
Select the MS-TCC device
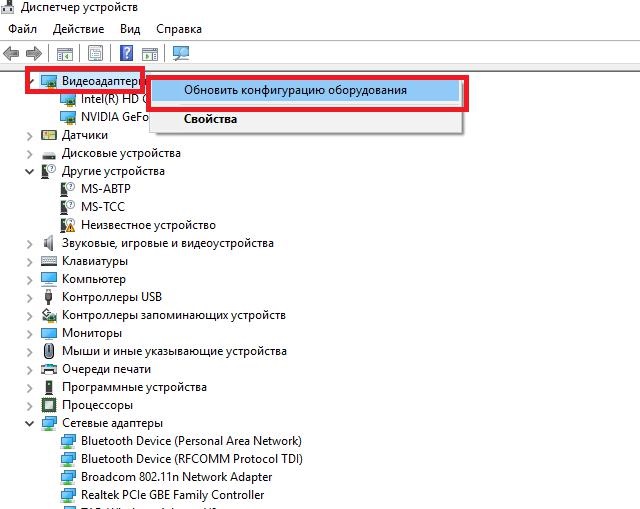pyautogui.click(x=102, y=207)
